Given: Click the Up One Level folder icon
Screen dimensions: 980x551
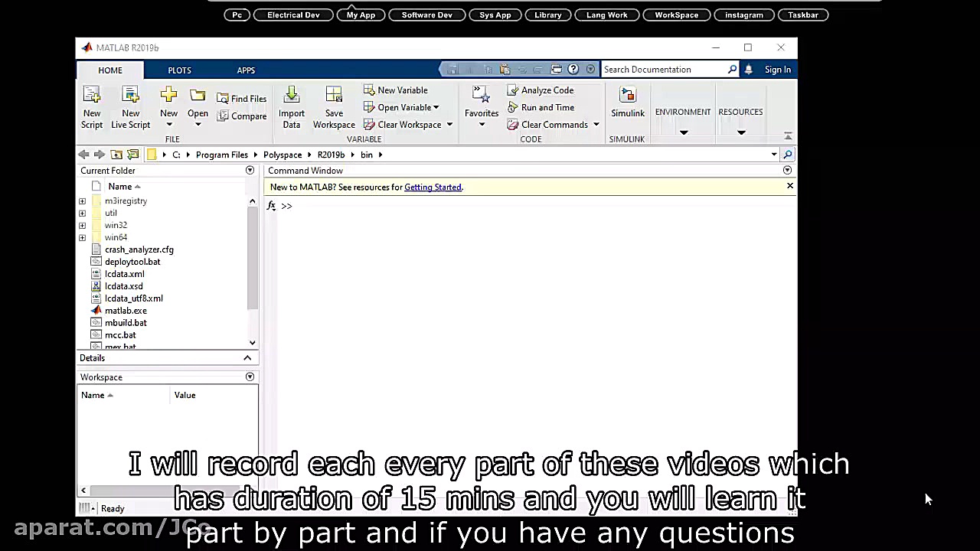Looking at the screenshot, I should pos(116,155).
